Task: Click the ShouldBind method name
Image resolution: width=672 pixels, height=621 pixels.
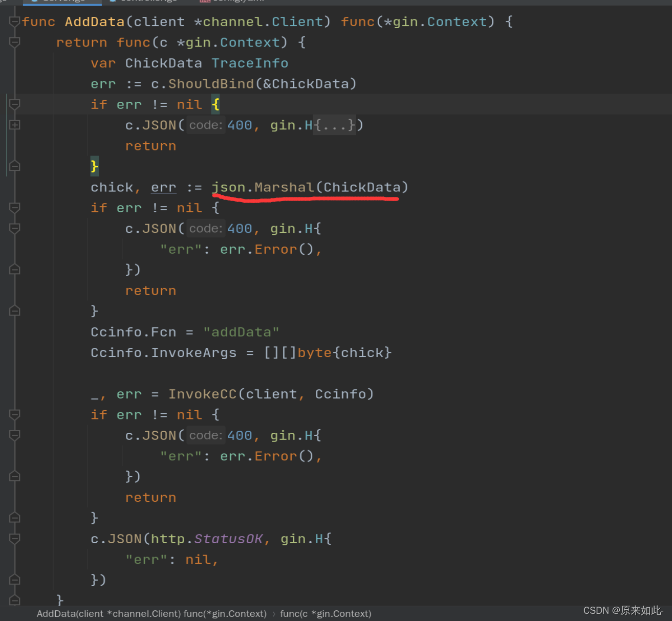Action: coord(211,84)
